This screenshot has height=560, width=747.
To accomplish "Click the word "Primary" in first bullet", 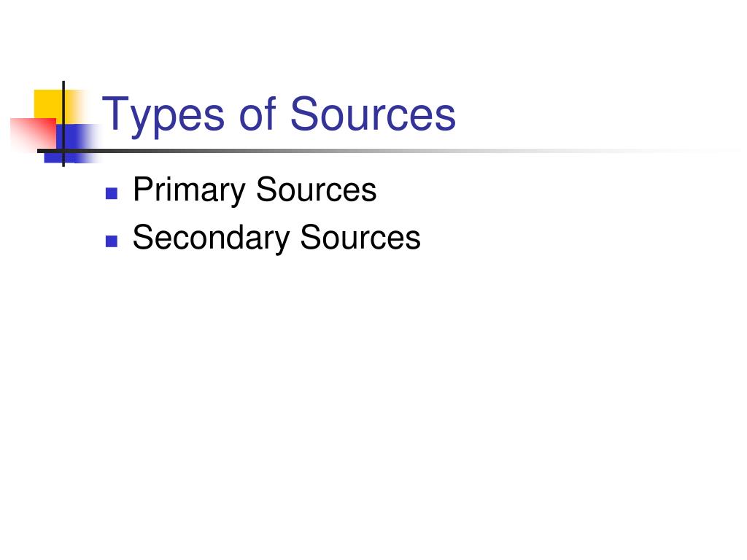I will tap(189, 190).
